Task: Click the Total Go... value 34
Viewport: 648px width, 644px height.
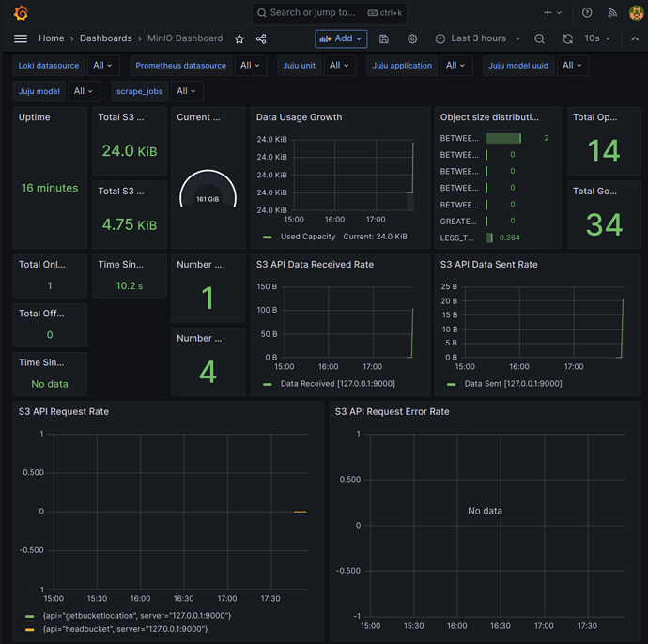Action: [604, 224]
